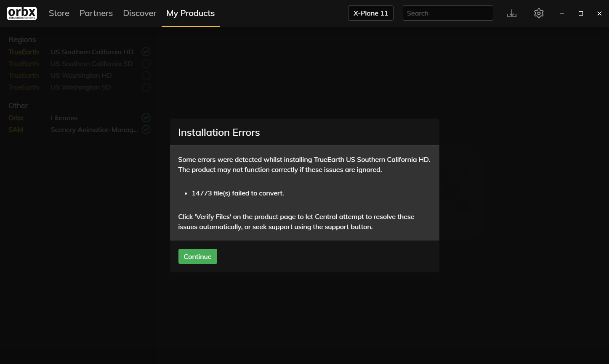Open the Partners tab

(x=96, y=13)
